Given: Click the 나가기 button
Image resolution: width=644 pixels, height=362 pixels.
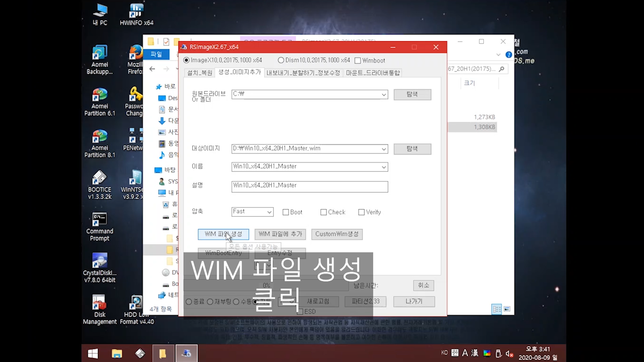Looking at the screenshot, I should [414, 302].
